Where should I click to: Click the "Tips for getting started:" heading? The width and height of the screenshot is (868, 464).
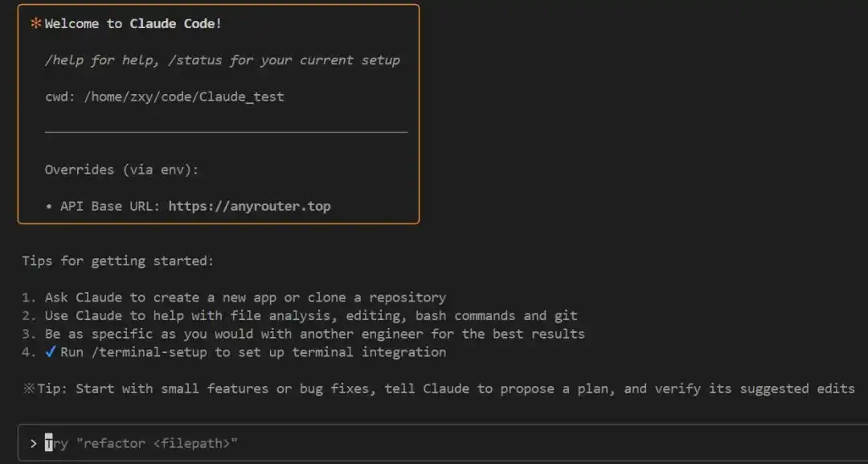tap(118, 261)
